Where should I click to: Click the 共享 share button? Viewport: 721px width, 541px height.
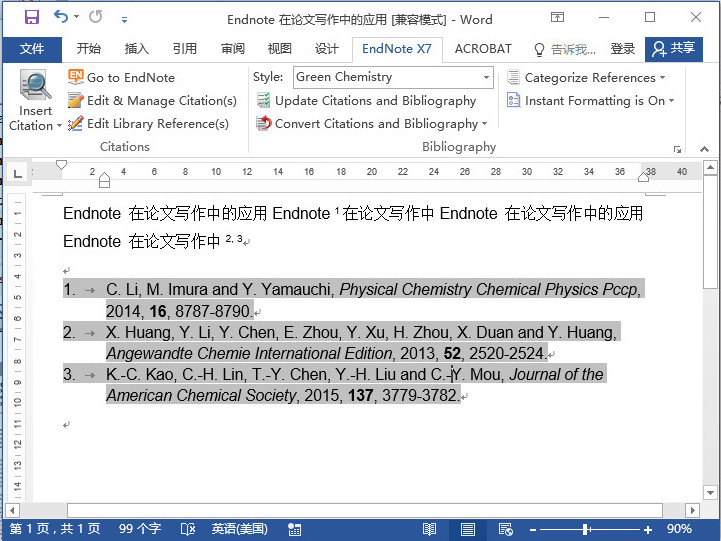tap(674, 49)
